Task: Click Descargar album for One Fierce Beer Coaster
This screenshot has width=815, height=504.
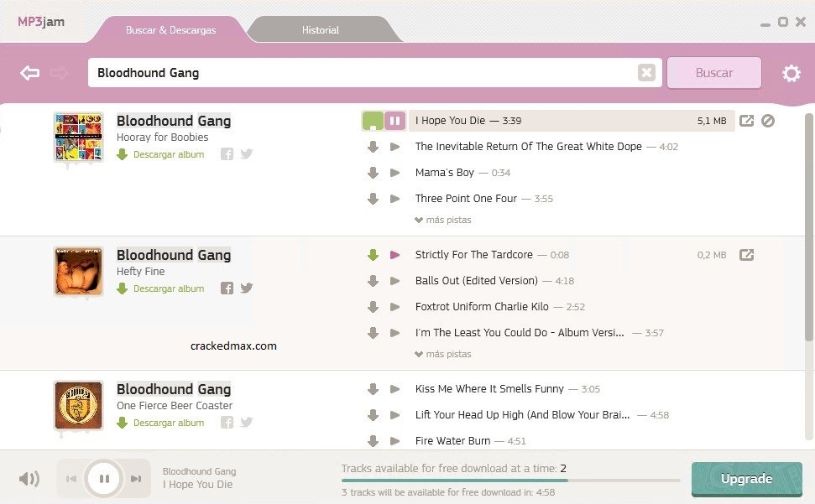Action: (x=169, y=423)
